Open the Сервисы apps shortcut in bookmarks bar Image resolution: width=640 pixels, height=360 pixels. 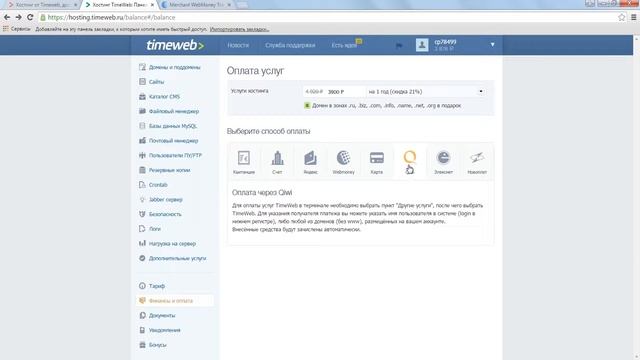pos(17,29)
